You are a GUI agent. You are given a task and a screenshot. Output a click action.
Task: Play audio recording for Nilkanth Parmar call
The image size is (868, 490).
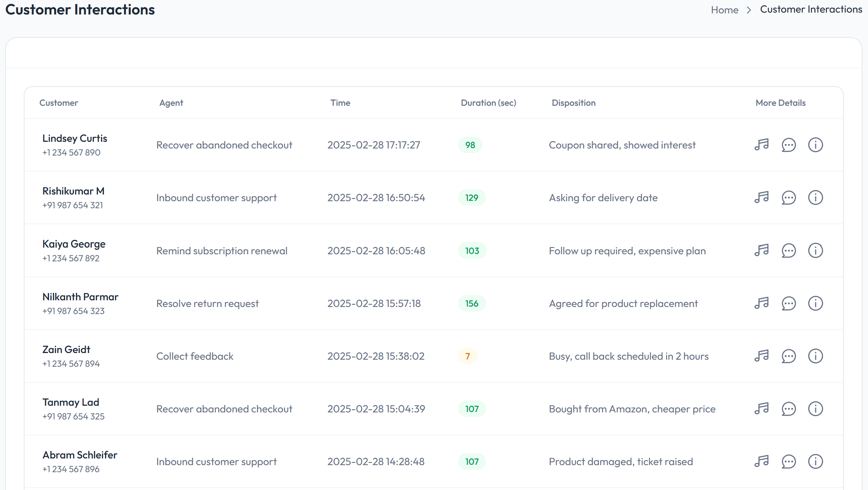coord(761,303)
